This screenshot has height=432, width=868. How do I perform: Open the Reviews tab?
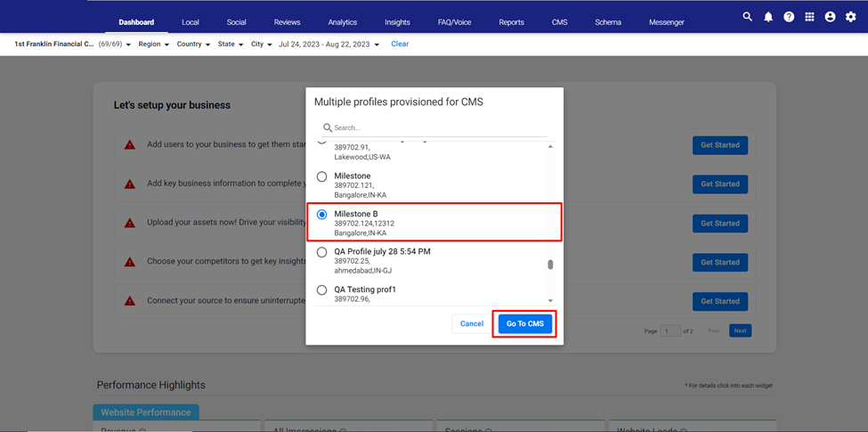pos(288,22)
